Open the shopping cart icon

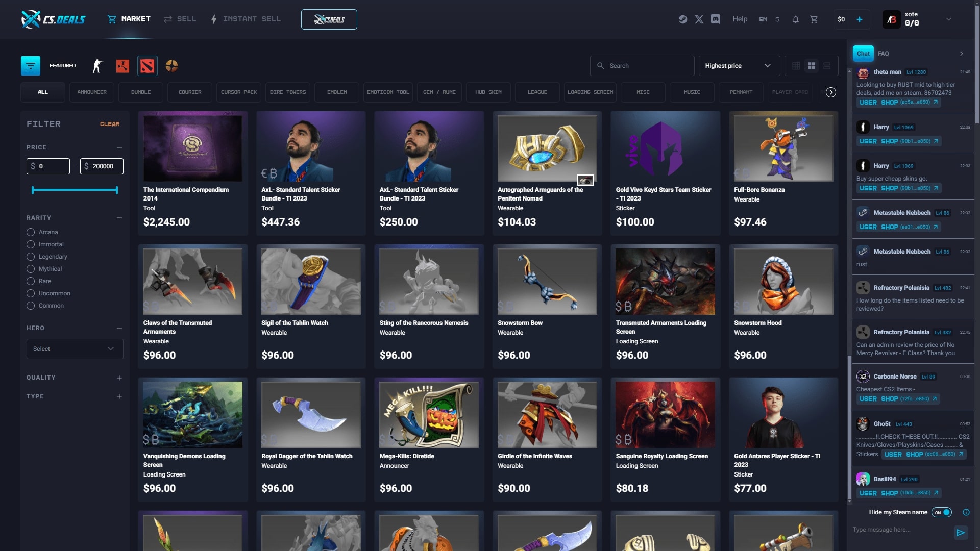tap(814, 19)
